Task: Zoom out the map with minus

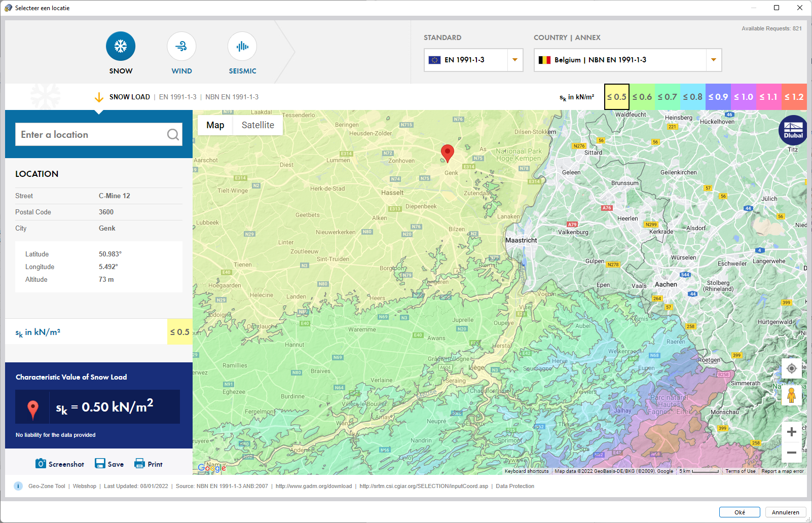Action: (x=792, y=452)
